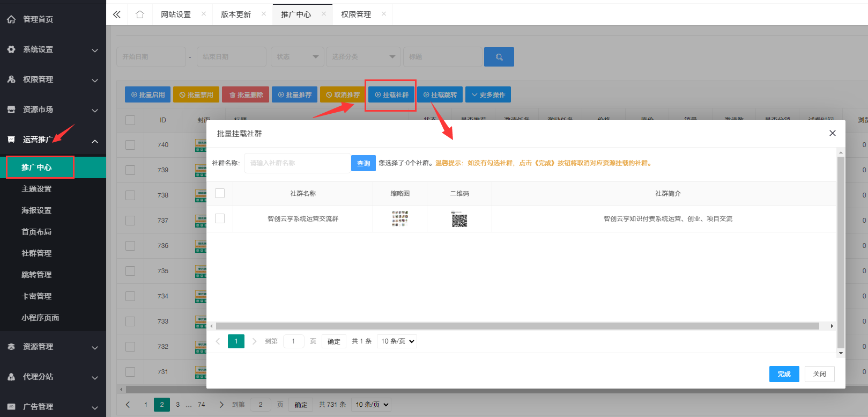Open 海报设置 in sidebar submenu
868x417 pixels.
[x=36, y=210]
